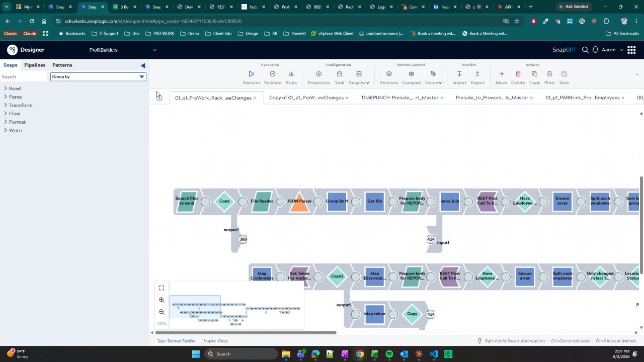Zoom in the canvas

point(162,300)
